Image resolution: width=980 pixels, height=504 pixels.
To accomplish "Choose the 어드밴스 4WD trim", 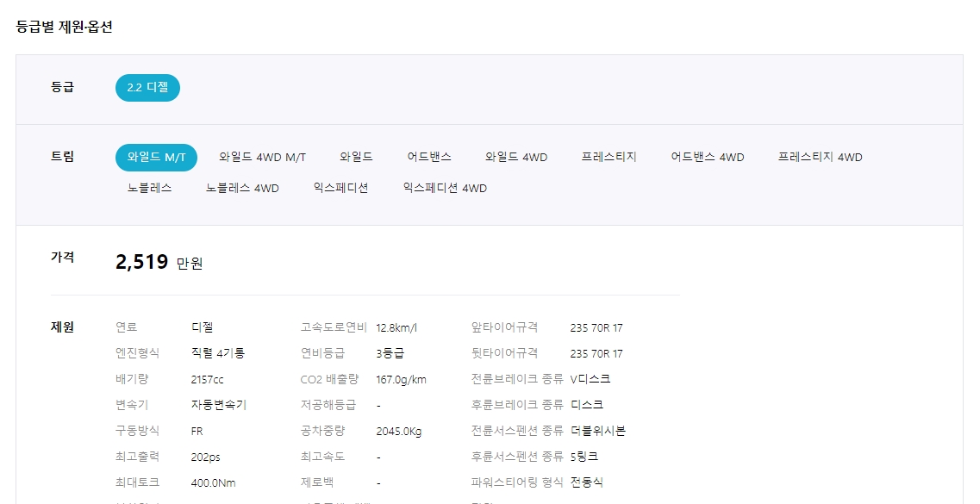I will [x=708, y=157].
